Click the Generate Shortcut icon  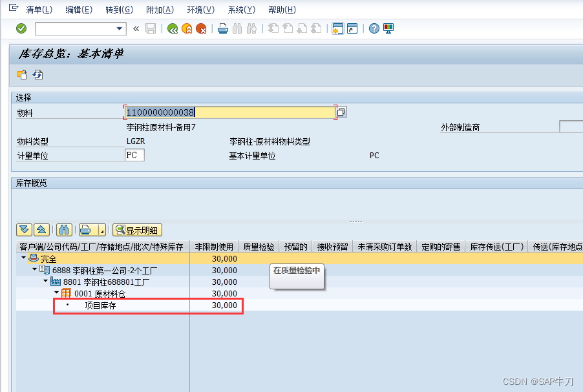(352, 28)
